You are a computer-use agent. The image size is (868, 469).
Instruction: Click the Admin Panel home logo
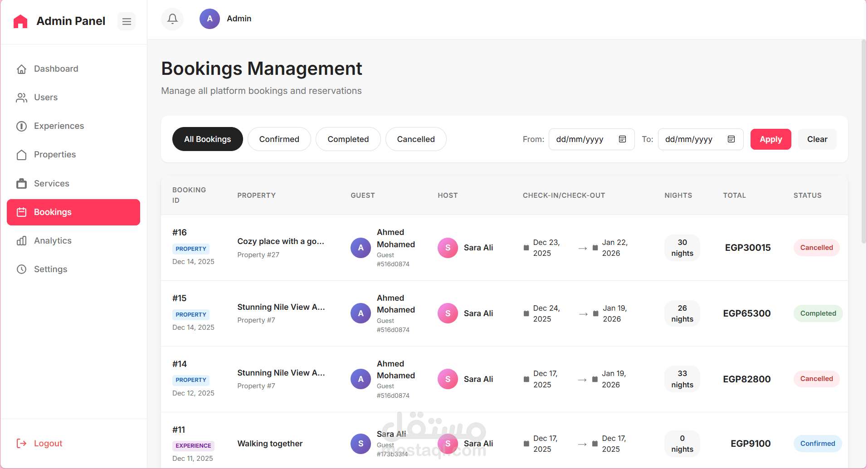point(20,21)
